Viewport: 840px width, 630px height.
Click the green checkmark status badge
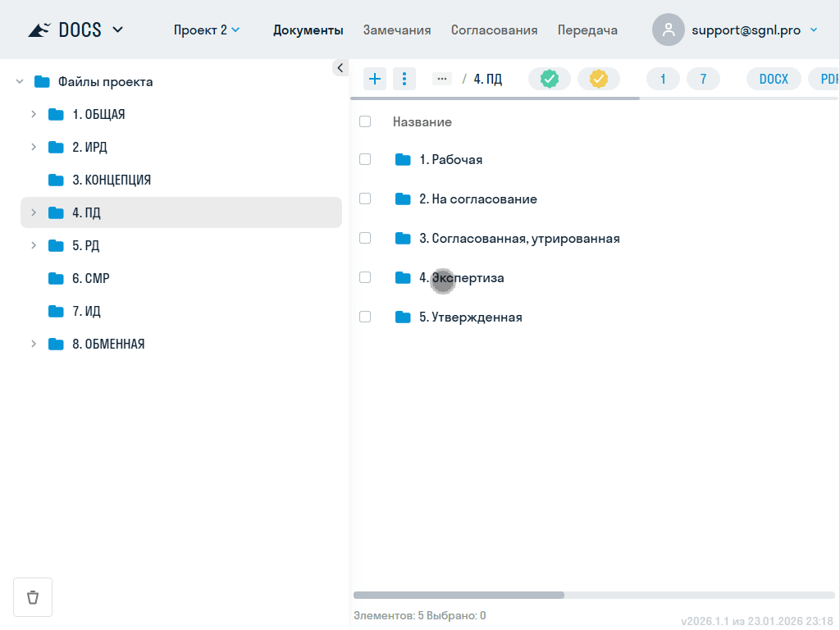[x=550, y=79]
